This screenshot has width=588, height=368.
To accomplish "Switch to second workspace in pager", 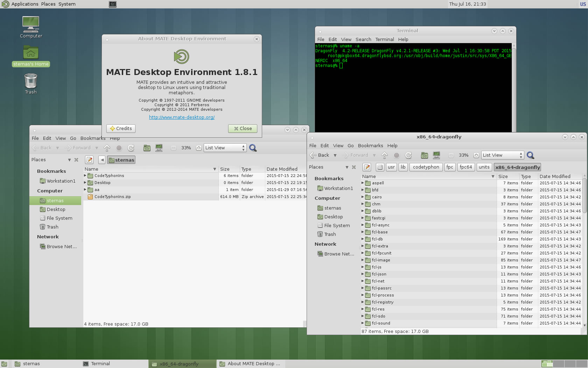I will [559, 364].
